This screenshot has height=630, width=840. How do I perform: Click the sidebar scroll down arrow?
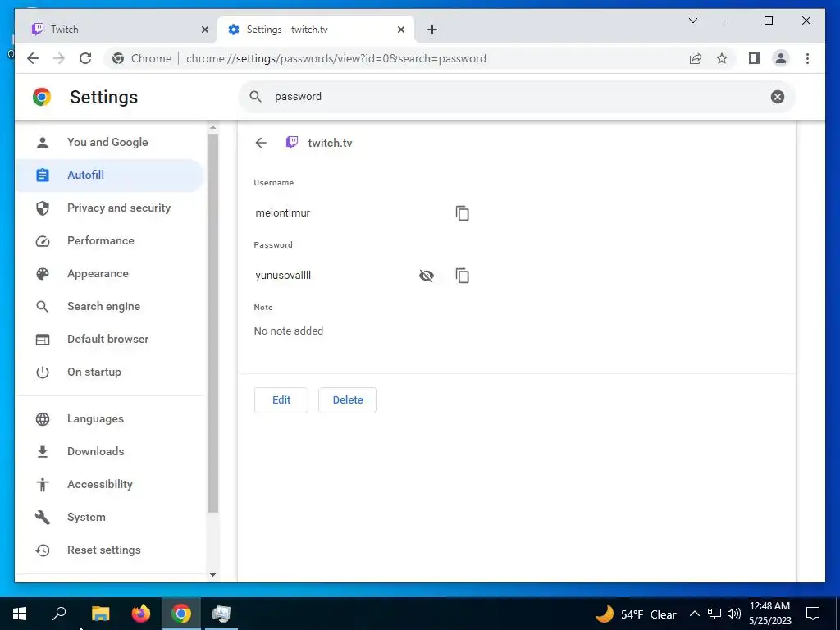[212, 575]
